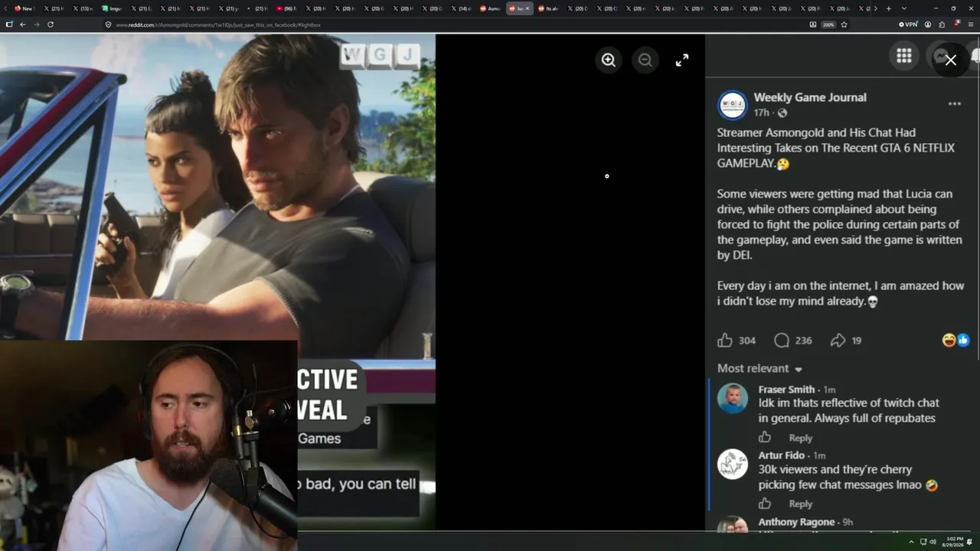
Task: Reload the page with refresh icon
Action: 51,24
